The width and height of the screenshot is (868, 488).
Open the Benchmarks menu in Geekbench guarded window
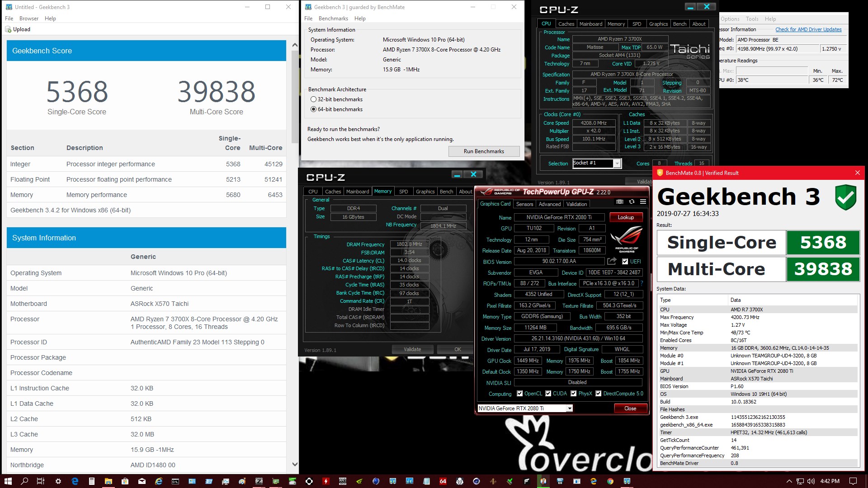(x=333, y=19)
